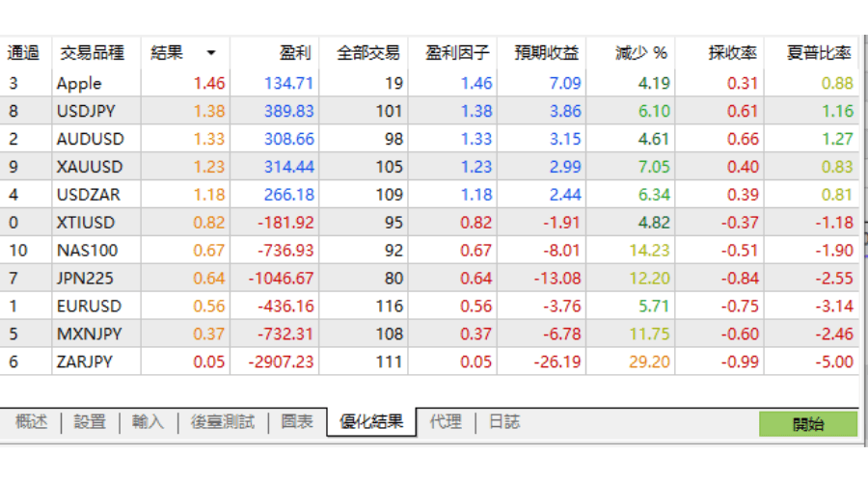Screen dimensions: 868x482
Task: Click loss value -2907.23
Action: pyautogui.click(x=281, y=361)
